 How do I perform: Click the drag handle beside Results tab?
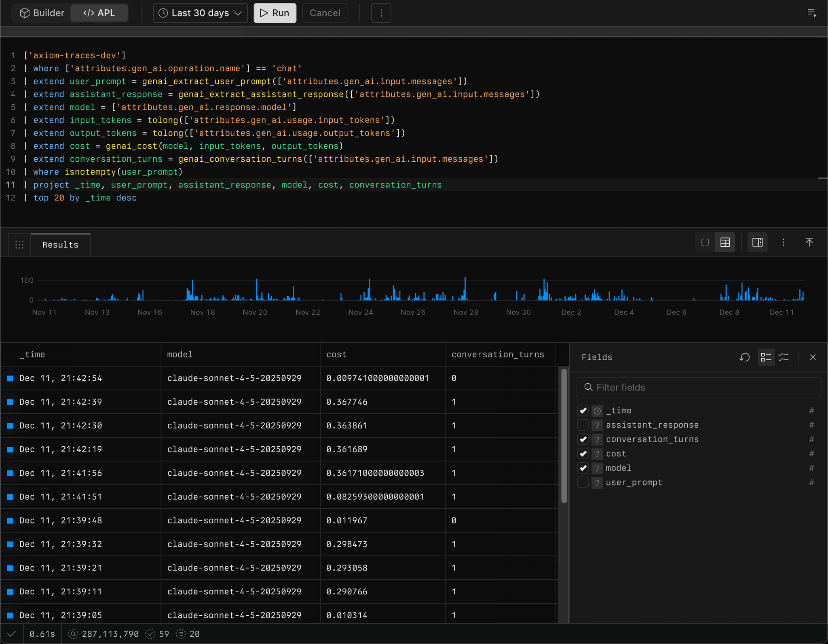click(19, 244)
